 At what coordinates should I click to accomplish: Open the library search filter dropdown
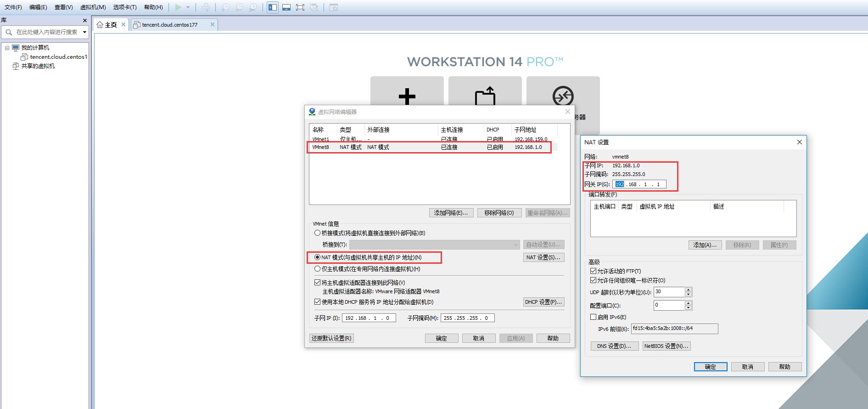tap(85, 32)
